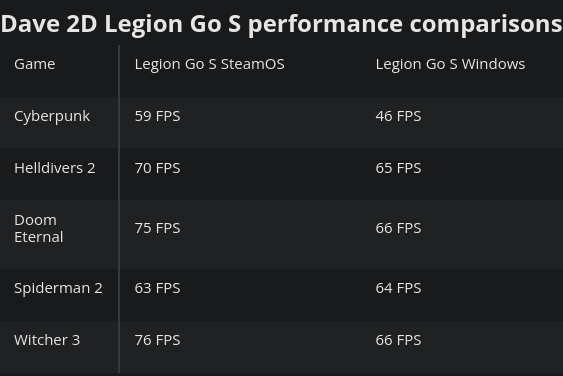This screenshot has width=563, height=376.
Task: Select the Cyberpunk row label
Action: pyautogui.click(x=52, y=117)
